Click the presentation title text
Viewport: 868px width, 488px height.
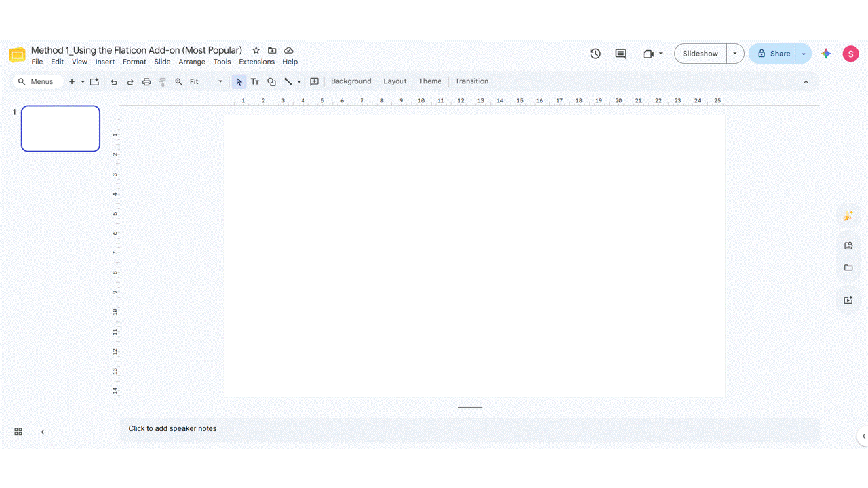(136, 50)
